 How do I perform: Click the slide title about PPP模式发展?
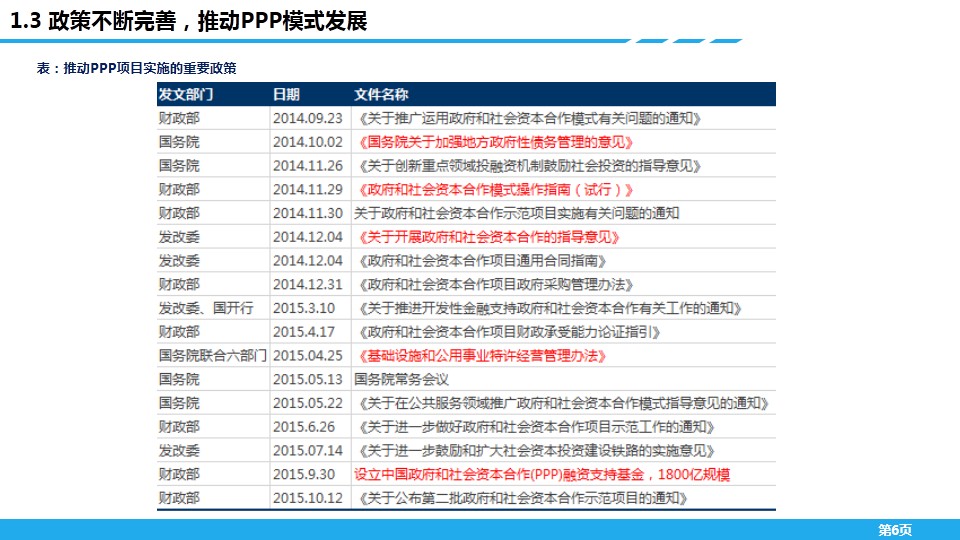point(189,21)
